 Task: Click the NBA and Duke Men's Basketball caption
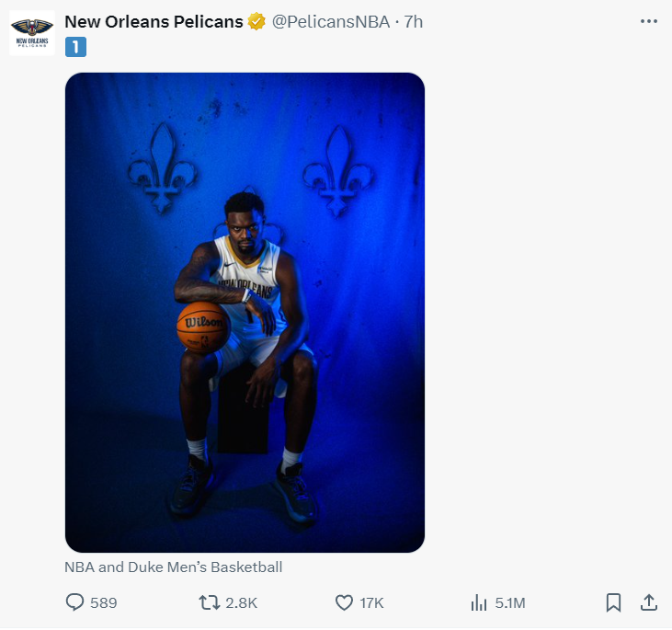click(x=173, y=567)
